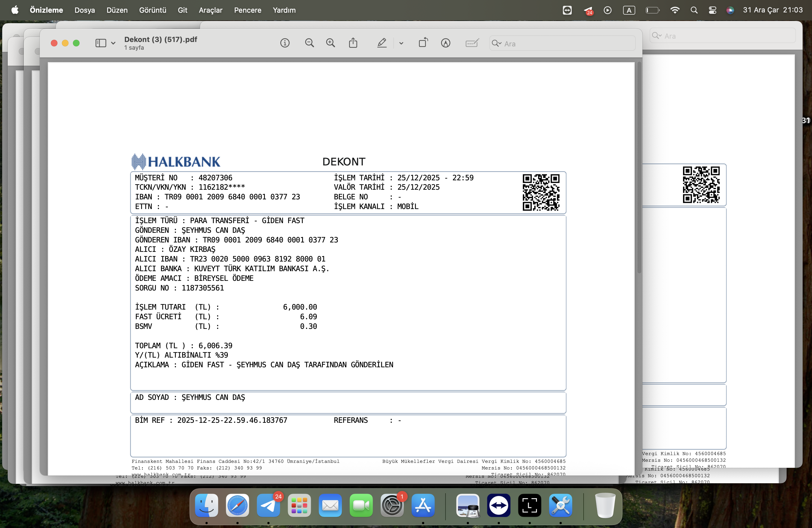Open Telegram from the Dock
812x528 pixels.
coord(268,505)
